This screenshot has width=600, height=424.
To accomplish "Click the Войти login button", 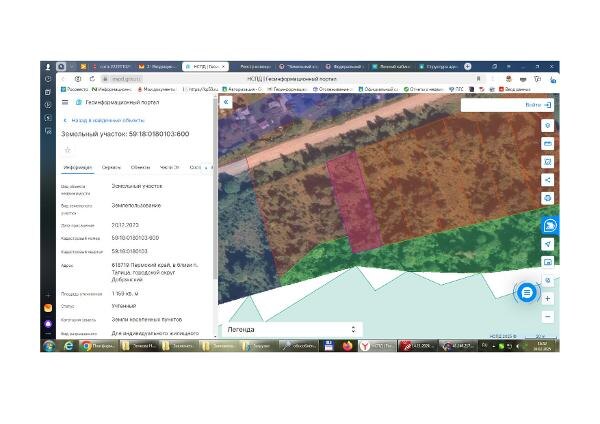I will click(x=538, y=105).
